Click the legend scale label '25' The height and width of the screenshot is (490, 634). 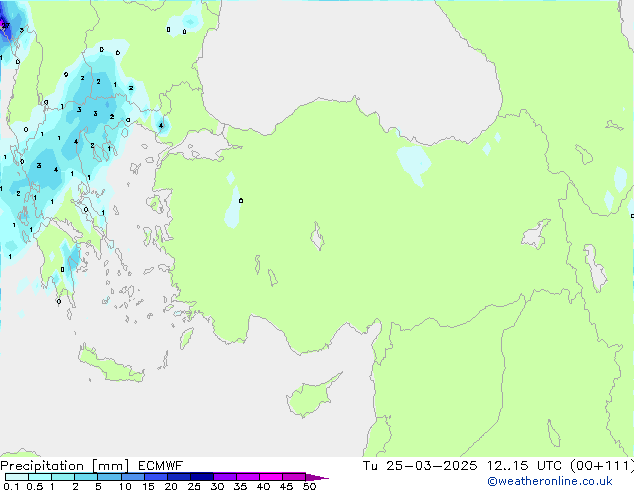[194, 486]
